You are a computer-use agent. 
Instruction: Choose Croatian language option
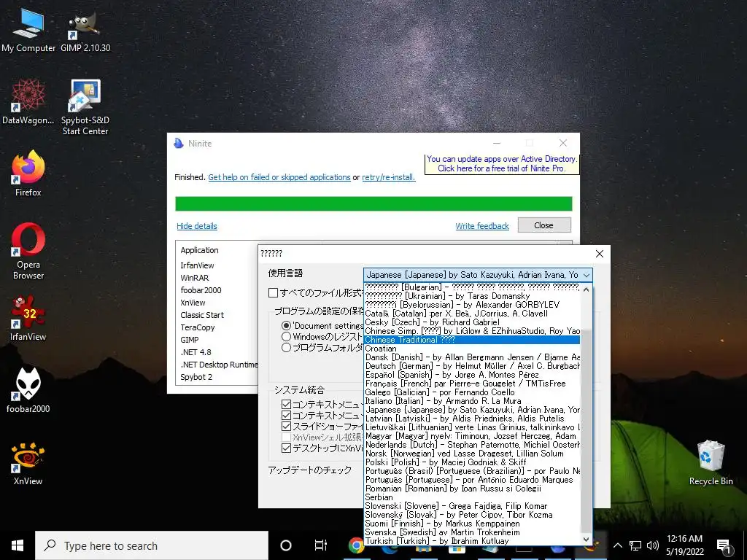point(472,349)
